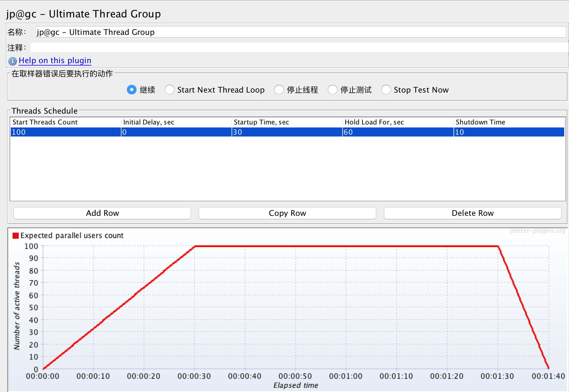
Task: Select the 停止测试 radio button
Action: point(333,90)
